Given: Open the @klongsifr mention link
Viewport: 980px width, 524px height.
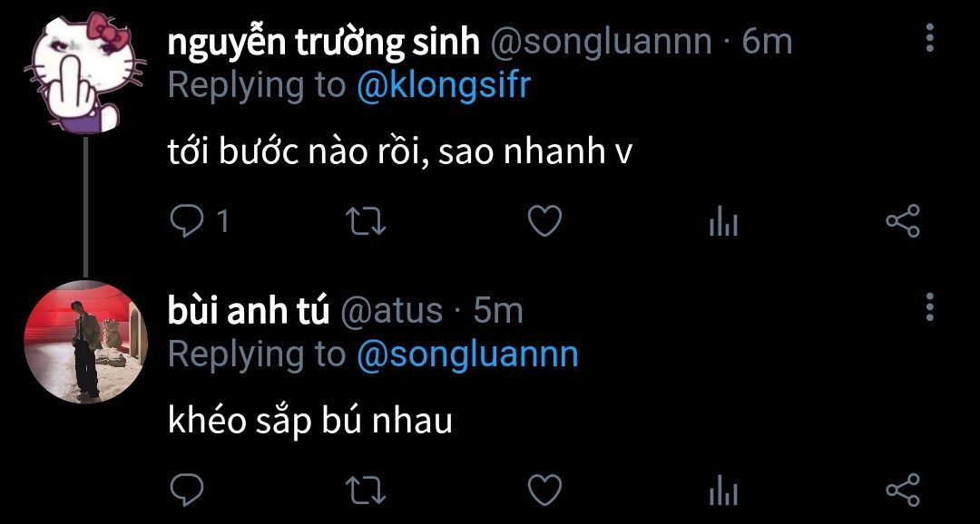Looking at the screenshot, I should (x=443, y=85).
